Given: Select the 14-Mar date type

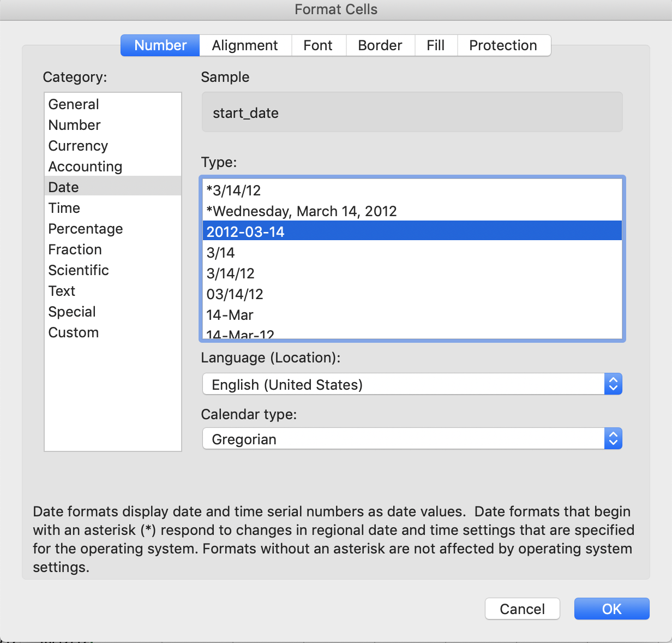Looking at the screenshot, I should (x=412, y=315).
